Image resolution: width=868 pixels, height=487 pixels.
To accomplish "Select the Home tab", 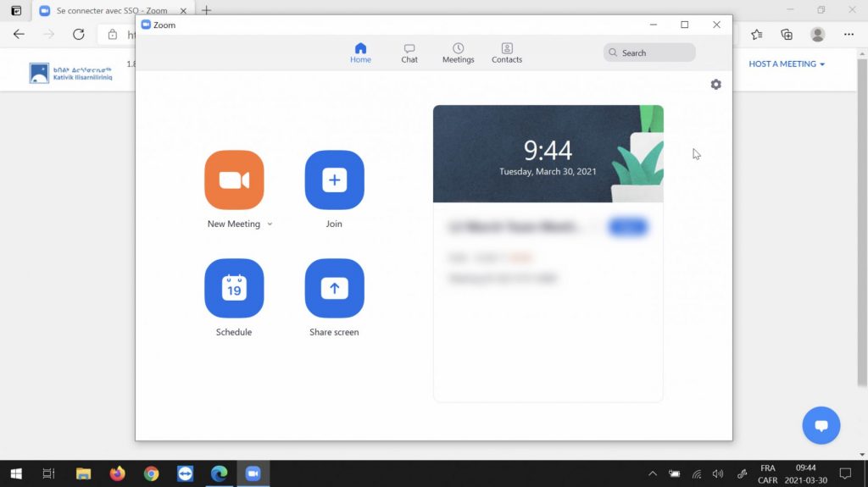I will [360, 53].
